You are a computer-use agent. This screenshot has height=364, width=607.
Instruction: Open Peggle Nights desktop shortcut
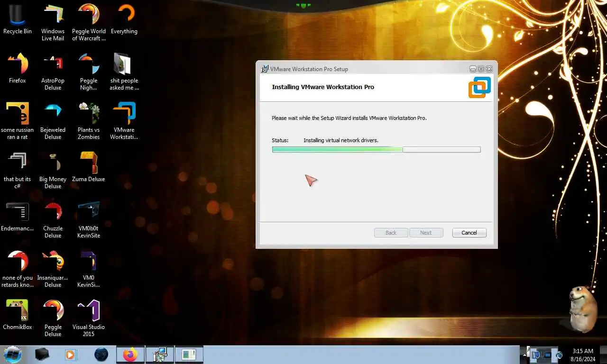[x=89, y=72]
